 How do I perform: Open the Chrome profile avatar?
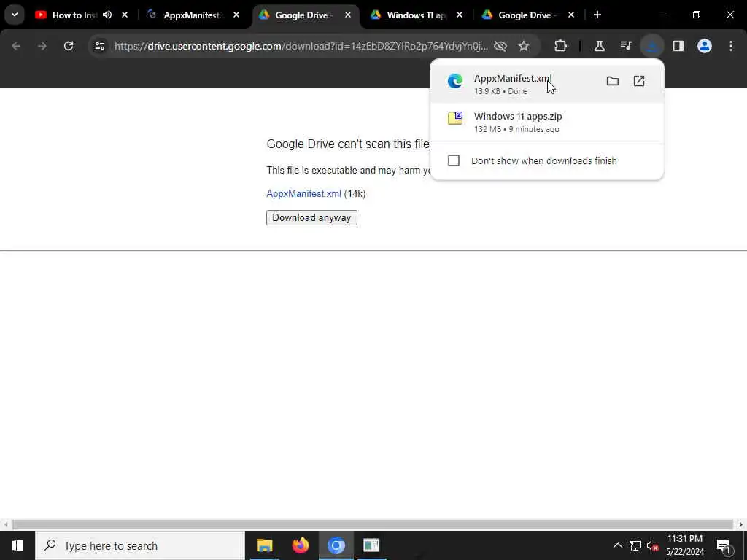coord(705,46)
